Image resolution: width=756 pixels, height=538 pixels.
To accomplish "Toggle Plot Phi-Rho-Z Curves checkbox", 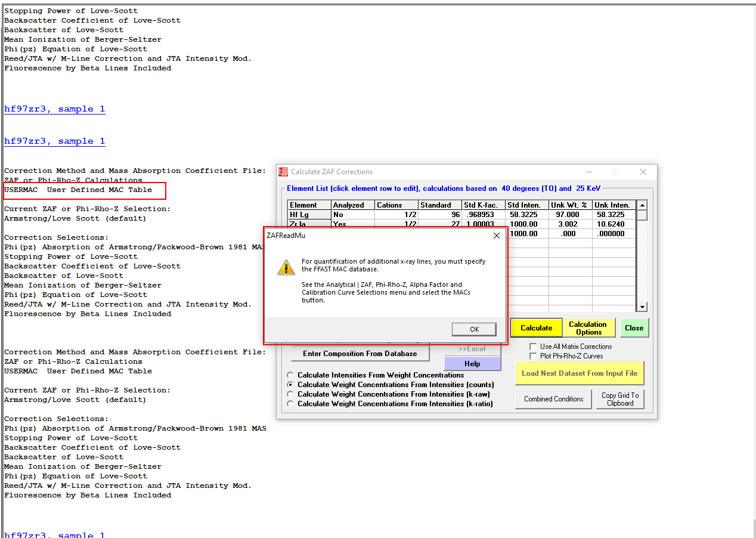I will tap(534, 356).
